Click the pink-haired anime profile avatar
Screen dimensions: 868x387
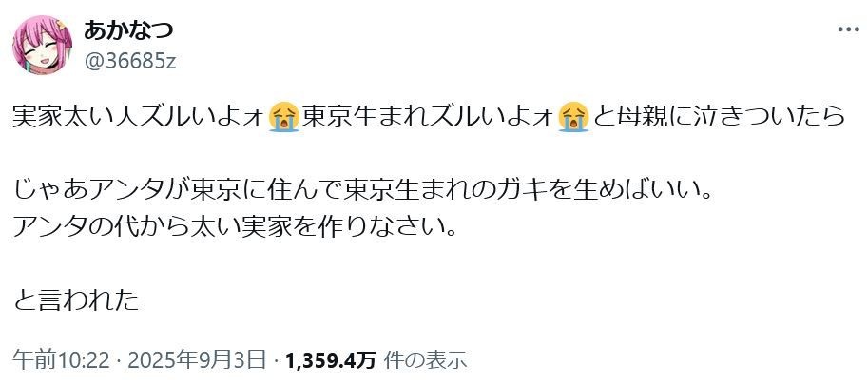(42, 45)
